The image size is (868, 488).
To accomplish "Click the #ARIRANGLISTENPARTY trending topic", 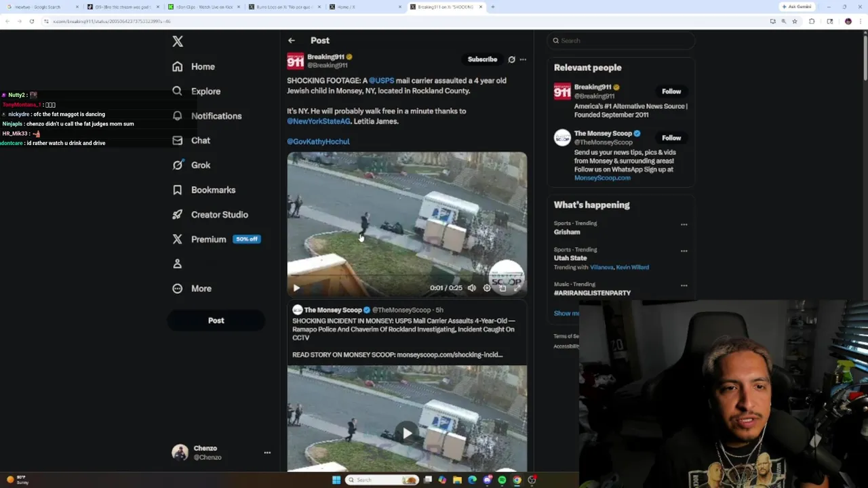I will coord(592,293).
